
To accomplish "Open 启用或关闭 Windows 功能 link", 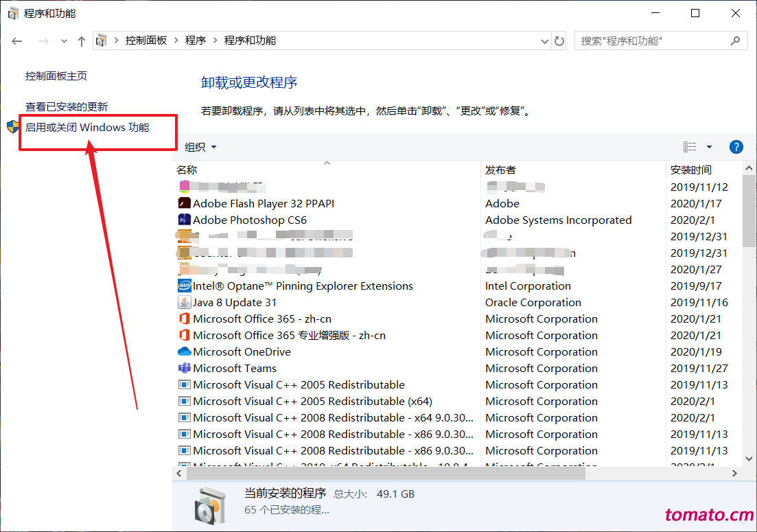I will [x=87, y=128].
